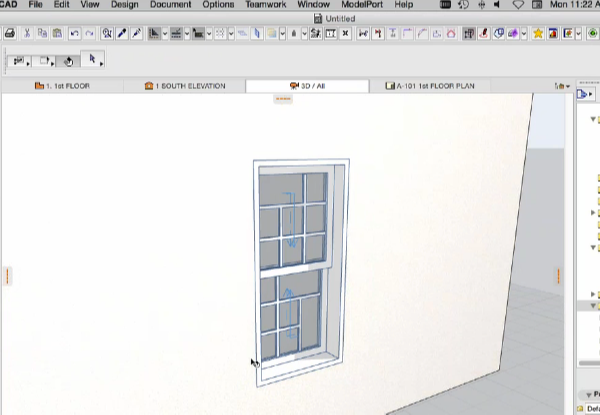The height and width of the screenshot is (415, 600).
Task: Click the purple 3D shape icon
Action: click(x=513, y=34)
